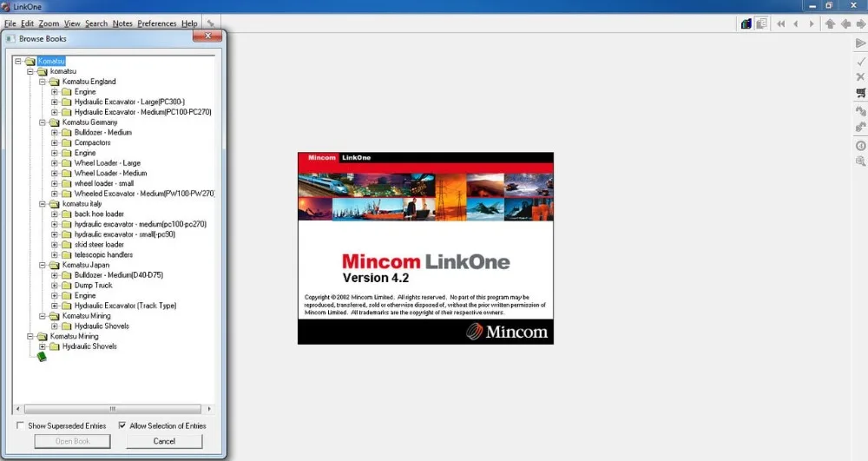The width and height of the screenshot is (868, 461).
Task: Open the Search menu
Action: pyautogui.click(x=96, y=23)
